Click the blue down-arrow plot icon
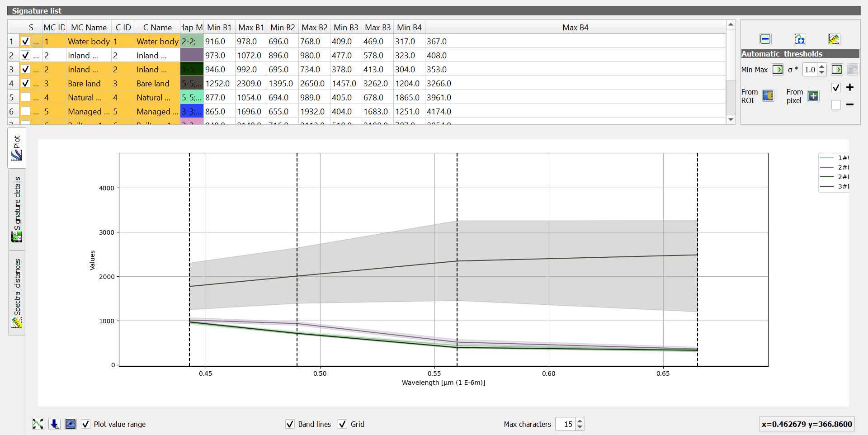 pos(54,424)
